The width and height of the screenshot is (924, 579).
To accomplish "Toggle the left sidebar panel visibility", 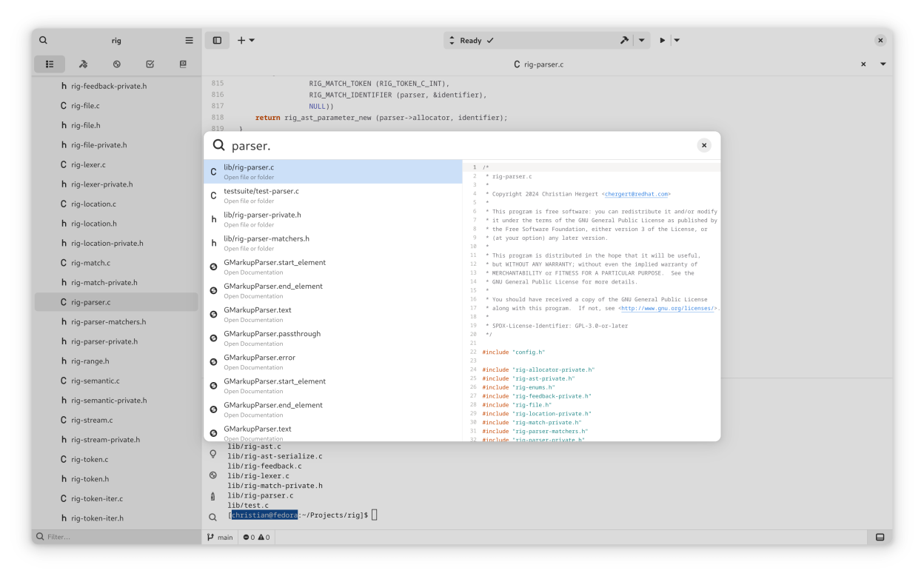I will (217, 41).
